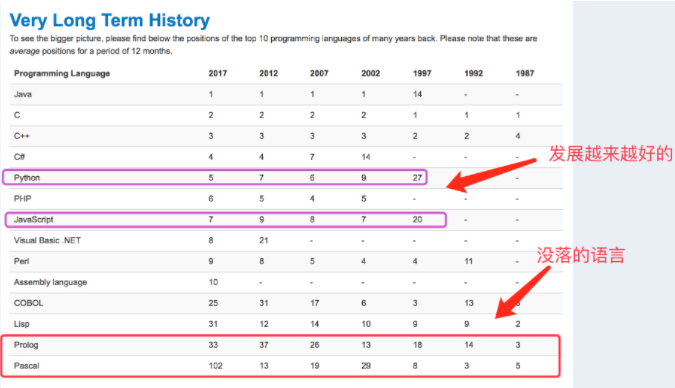
Task: Click Pascal's 2017 value 102
Action: tap(216, 366)
